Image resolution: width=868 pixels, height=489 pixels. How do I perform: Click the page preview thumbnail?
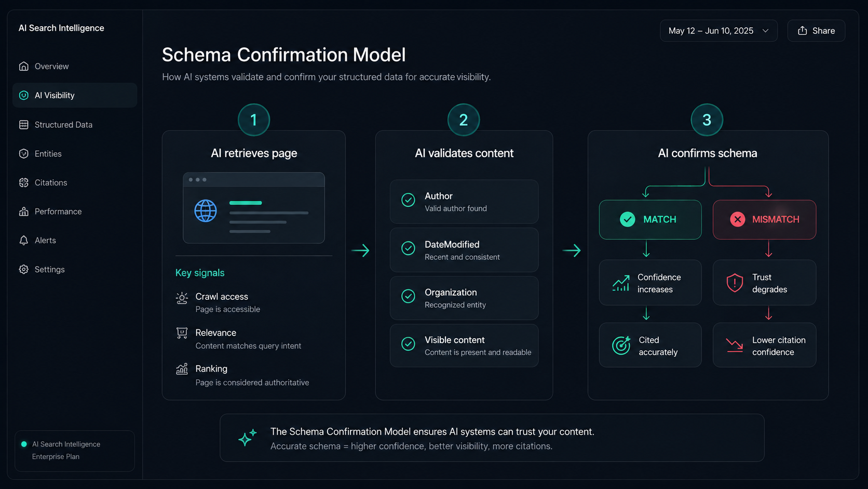point(254,208)
